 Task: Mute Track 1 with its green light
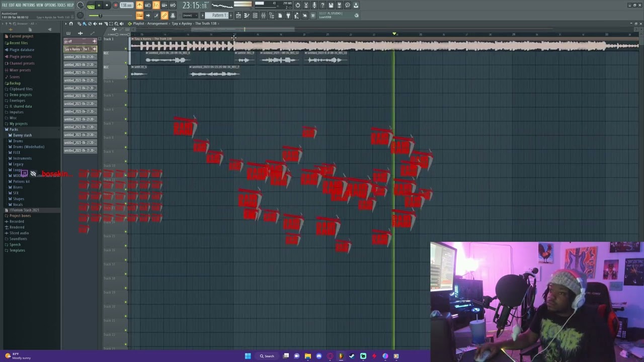click(x=126, y=48)
